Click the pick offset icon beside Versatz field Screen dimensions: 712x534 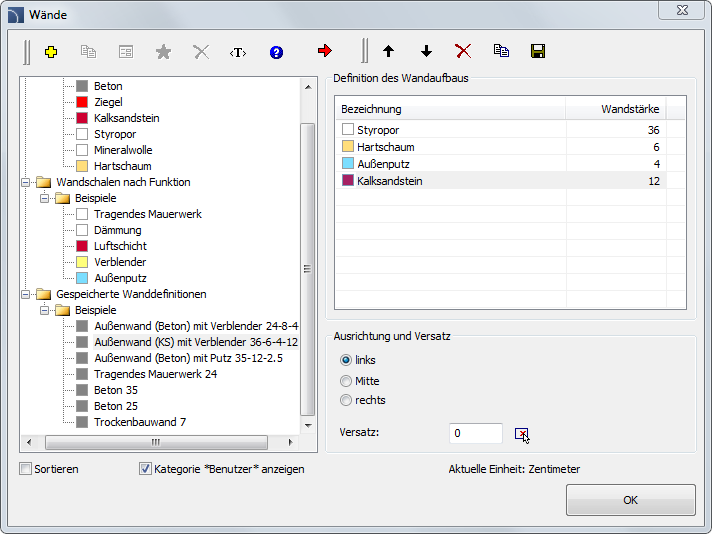521,434
